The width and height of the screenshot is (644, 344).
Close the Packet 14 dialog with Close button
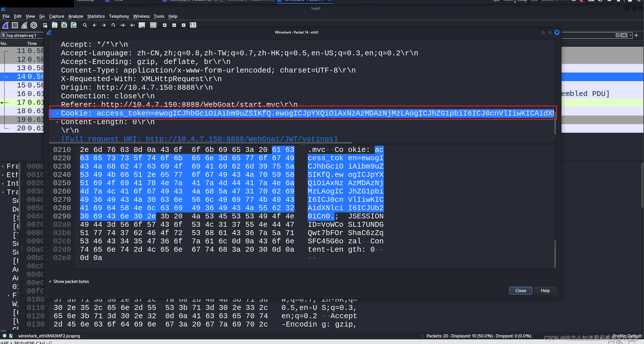521,290
